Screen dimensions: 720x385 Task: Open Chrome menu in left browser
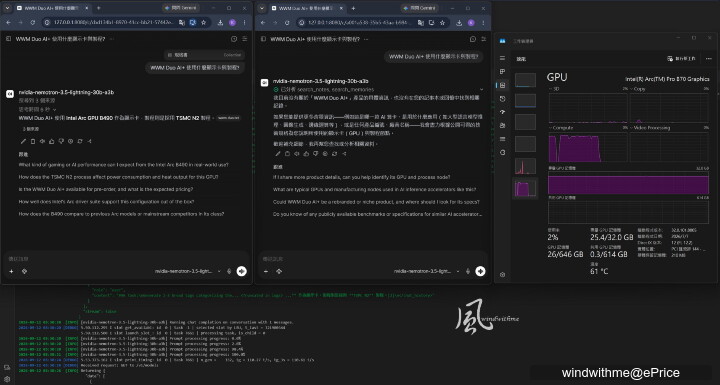click(x=244, y=22)
